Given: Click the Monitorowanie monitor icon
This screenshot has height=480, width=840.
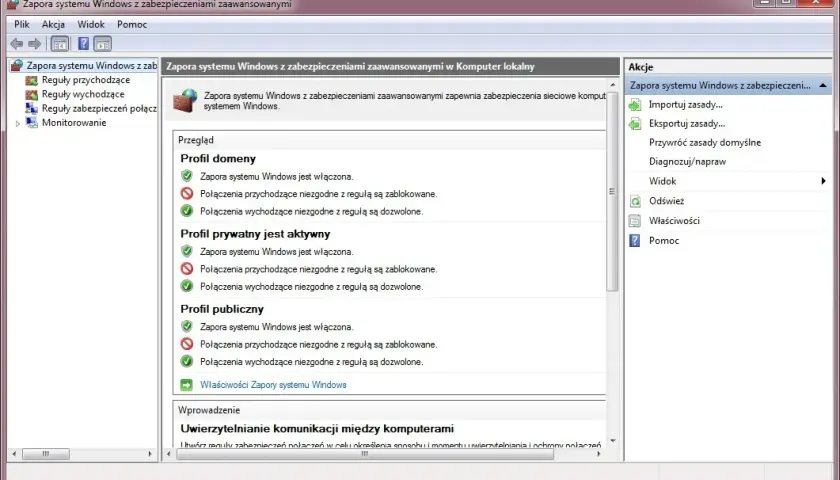Looking at the screenshot, I should click(32, 123).
